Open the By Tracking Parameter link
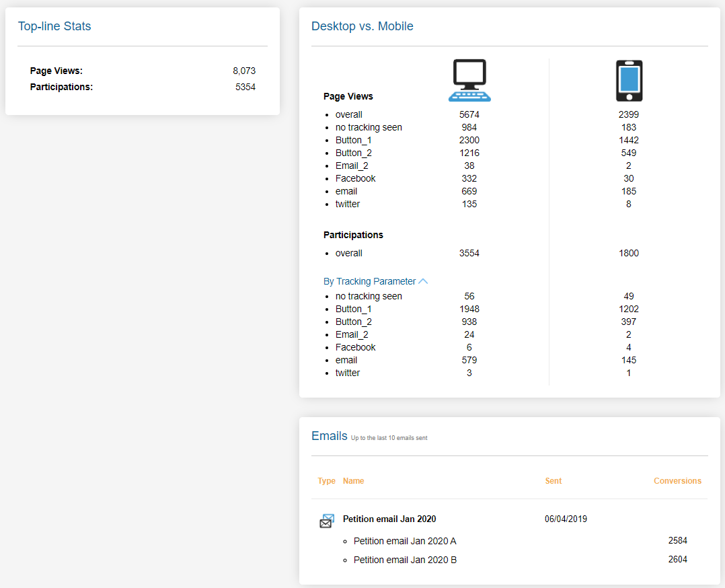This screenshot has height=588, width=725. [x=370, y=281]
